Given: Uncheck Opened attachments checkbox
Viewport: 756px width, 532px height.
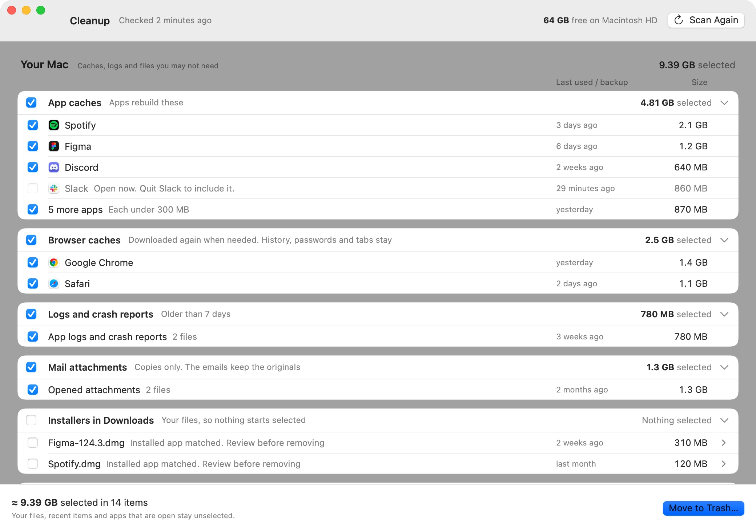Looking at the screenshot, I should pos(33,390).
